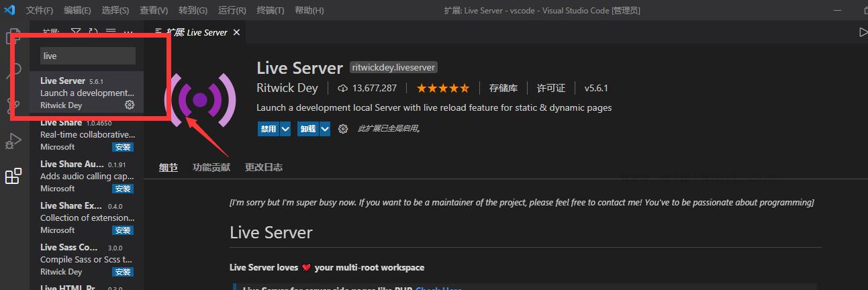The image size is (868, 290).
Task: Click the multi-root workspace readme line
Action: click(327, 267)
